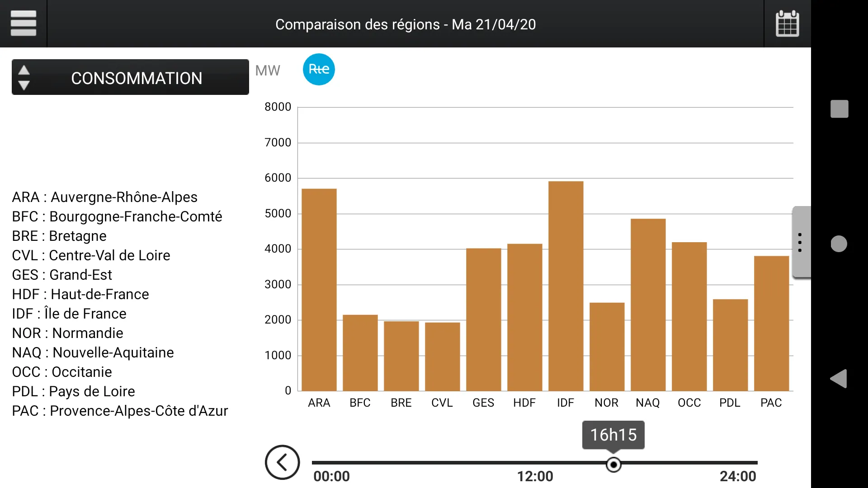Click legend 'OCC : Occitanie'

click(x=62, y=372)
